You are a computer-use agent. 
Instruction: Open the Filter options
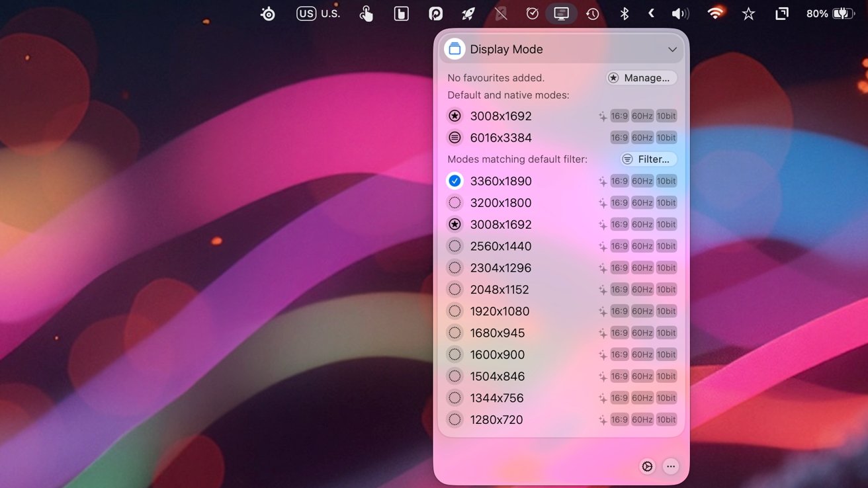coord(648,159)
